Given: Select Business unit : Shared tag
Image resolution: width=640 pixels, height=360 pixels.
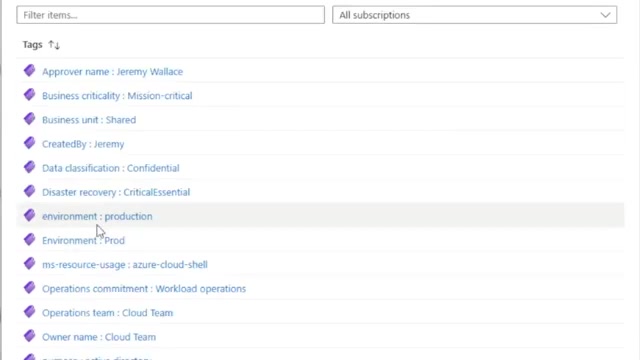Looking at the screenshot, I should pos(89,120).
